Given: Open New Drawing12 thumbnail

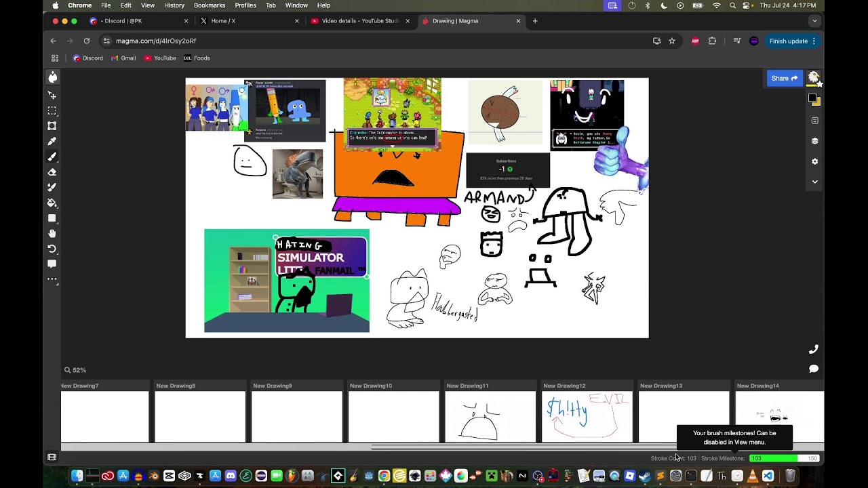Looking at the screenshot, I should (587, 417).
